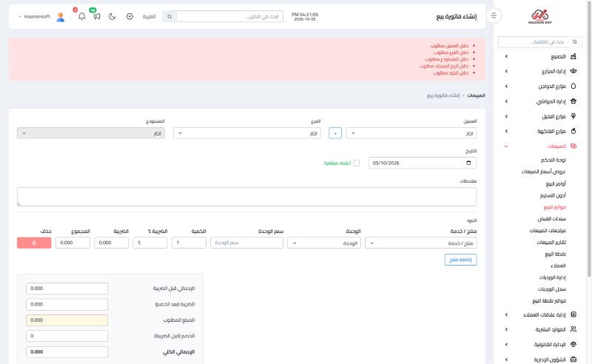Click the إدارة المواشي cattle icon
This screenshot has height=364, width=592.
[x=573, y=101]
